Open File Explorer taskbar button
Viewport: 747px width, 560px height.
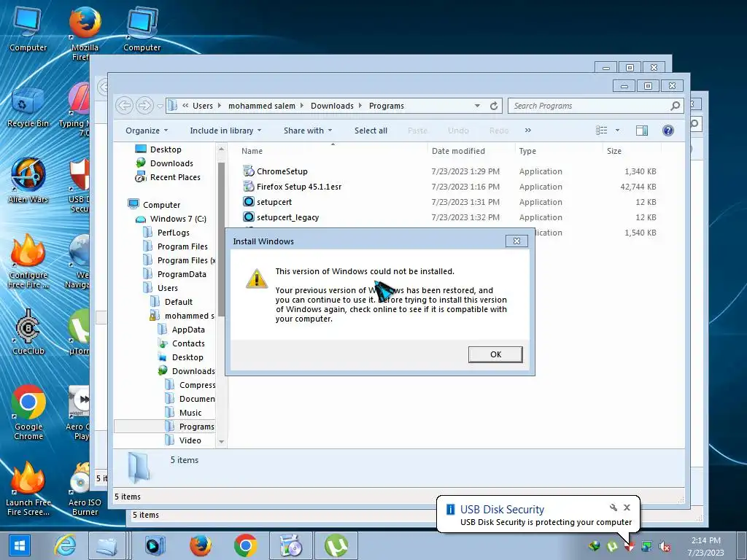tap(107, 545)
